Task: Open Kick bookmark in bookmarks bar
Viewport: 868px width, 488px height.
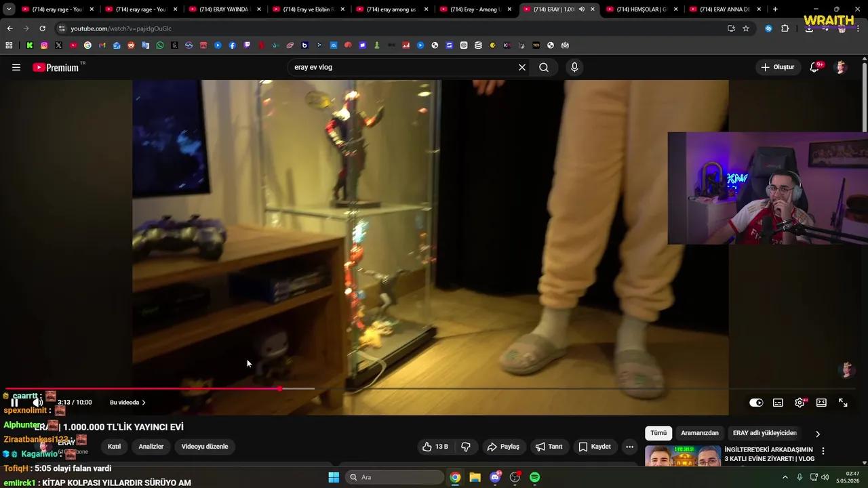Action: pyautogui.click(x=30, y=45)
